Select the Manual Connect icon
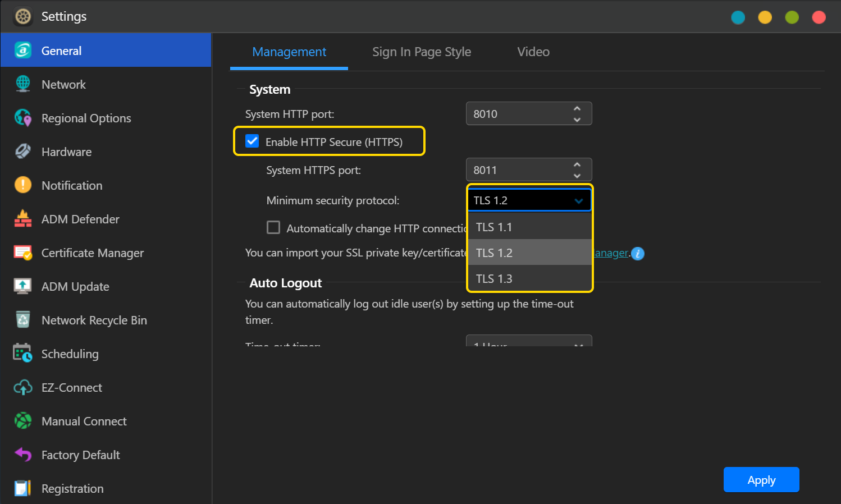Screen dimensions: 841x504 point(23,420)
